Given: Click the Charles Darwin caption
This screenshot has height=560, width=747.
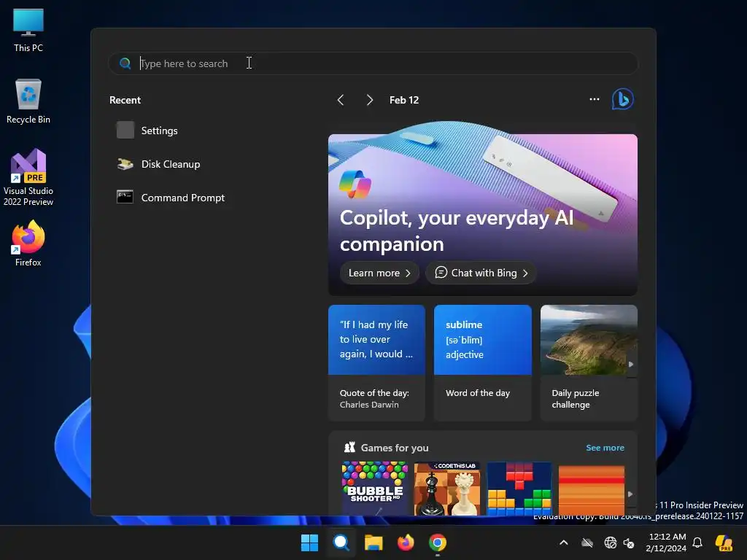Looking at the screenshot, I should pos(369,405).
